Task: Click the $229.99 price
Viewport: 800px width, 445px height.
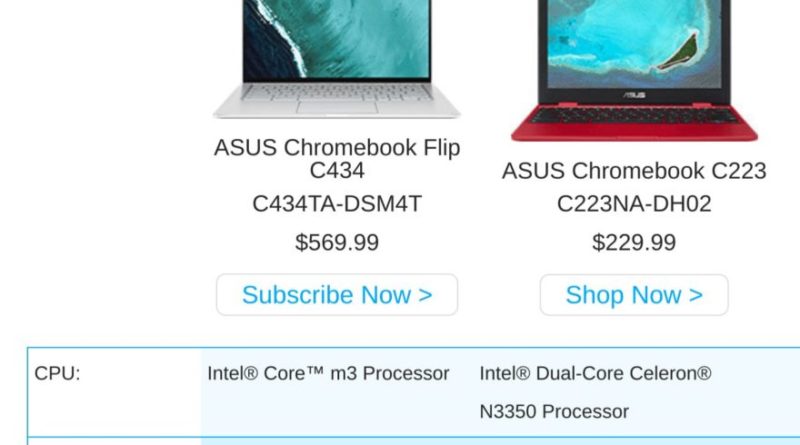Action: 634,242
